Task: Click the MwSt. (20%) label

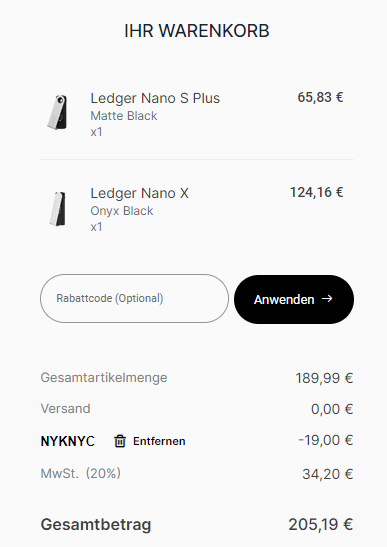Action: tap(81, 474)
